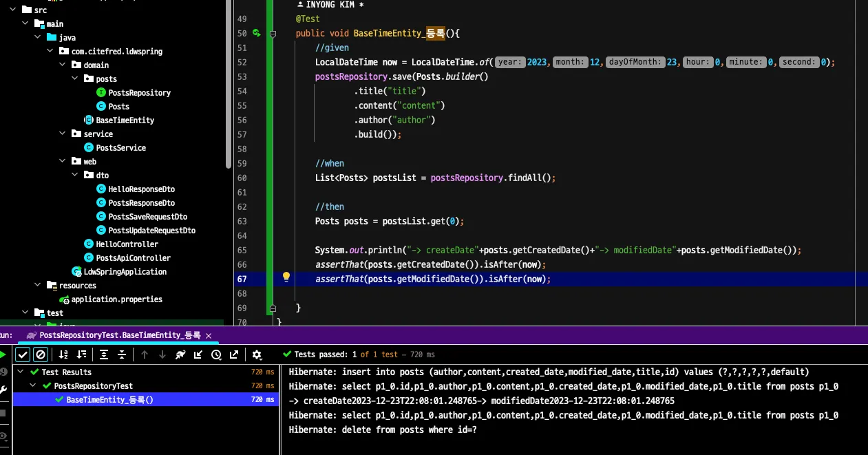Collapse the Test Results root node
Image resolution: width=868 pixels, height=455 pixels.
coord(21,372)
